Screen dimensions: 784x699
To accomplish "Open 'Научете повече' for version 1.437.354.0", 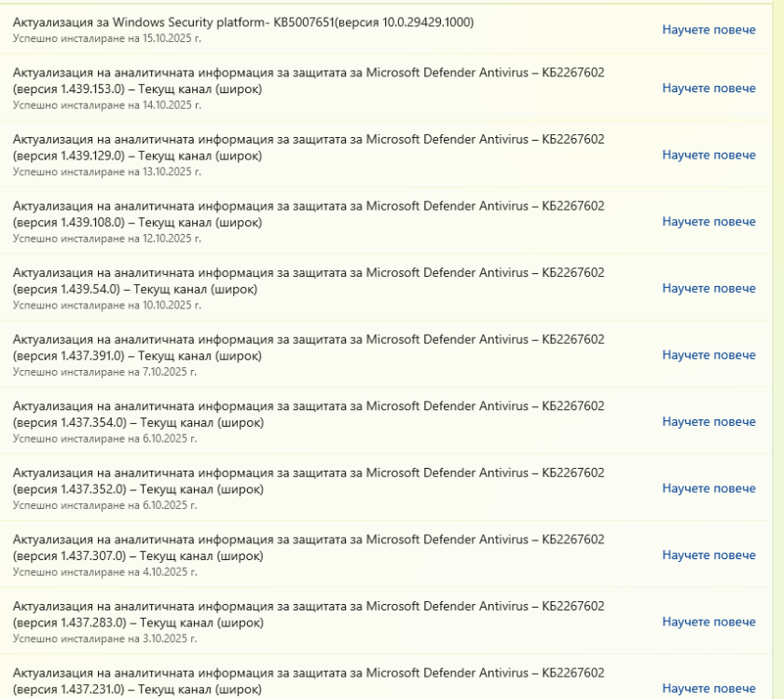I will 708,422.
